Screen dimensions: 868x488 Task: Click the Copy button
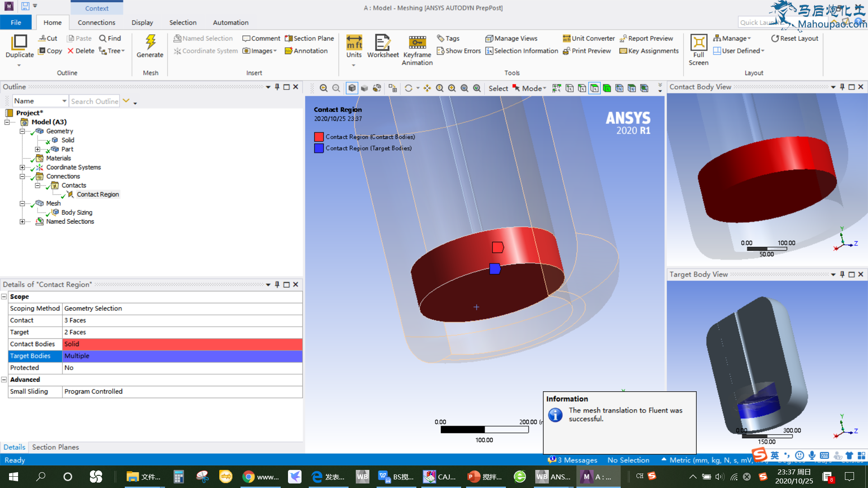click(50, 51)
